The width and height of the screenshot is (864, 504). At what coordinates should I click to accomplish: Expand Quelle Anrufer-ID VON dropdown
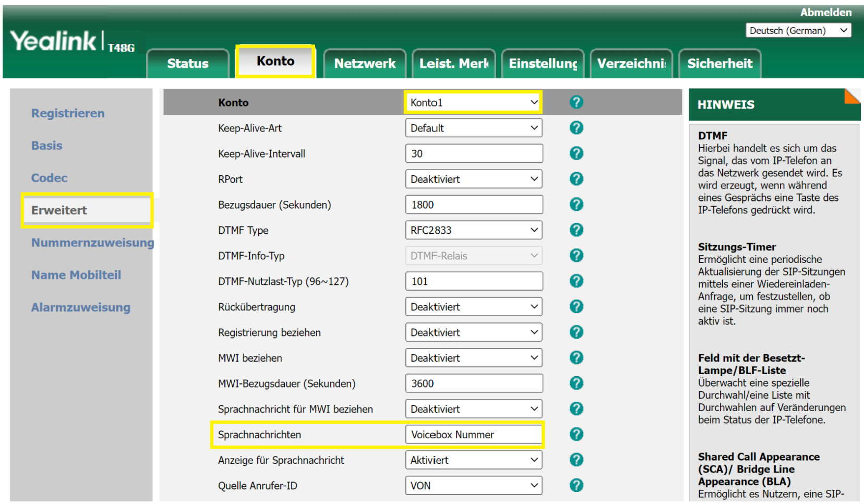click(x=474, y=486)
